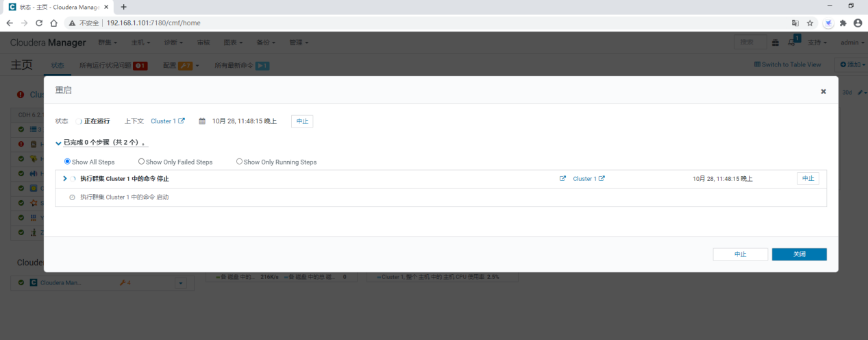Click the 搜索 search field
This screenshot has width=868, height=340.
(x=750, y=42)
